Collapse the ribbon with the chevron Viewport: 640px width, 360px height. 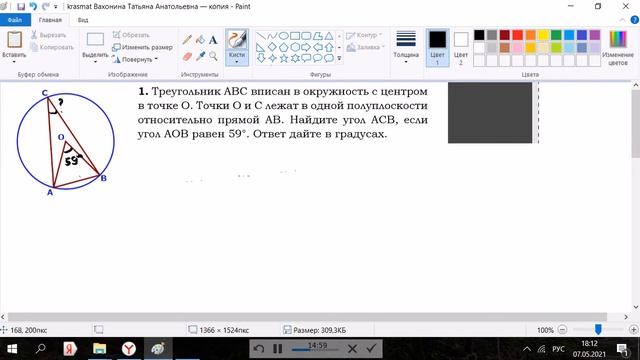pyautogui.click(x=622, y=20)
